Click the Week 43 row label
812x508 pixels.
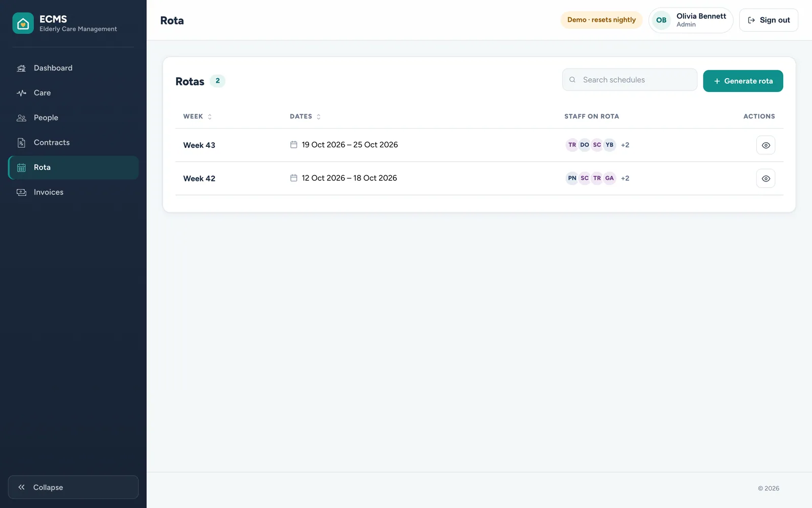click(x=199, y=145)
